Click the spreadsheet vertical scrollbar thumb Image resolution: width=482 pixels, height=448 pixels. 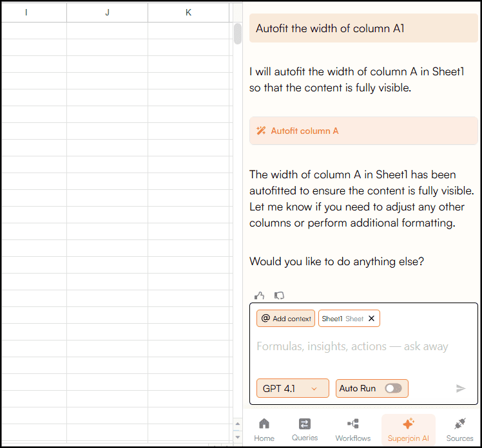(238, 33)
